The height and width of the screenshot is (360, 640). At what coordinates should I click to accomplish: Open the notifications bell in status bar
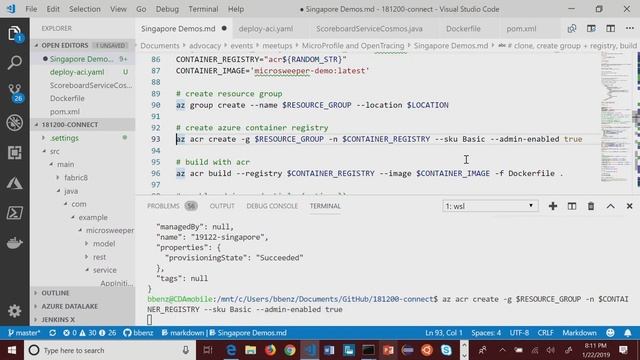pos(628,333)
